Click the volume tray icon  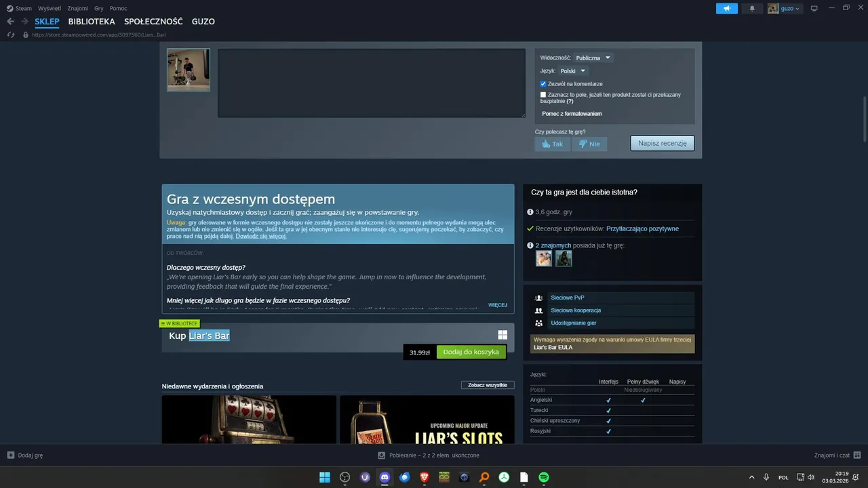click(811, 477)
